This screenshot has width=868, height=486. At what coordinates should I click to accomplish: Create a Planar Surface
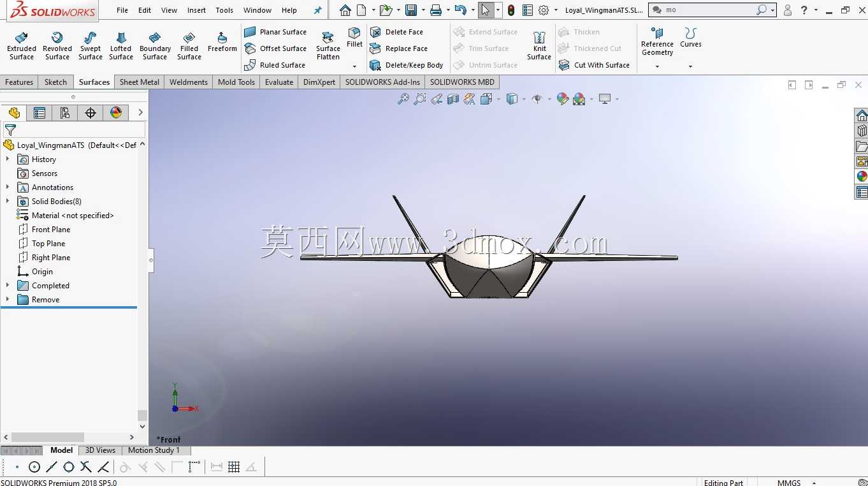pyautogui.click(x=275, y=32)
